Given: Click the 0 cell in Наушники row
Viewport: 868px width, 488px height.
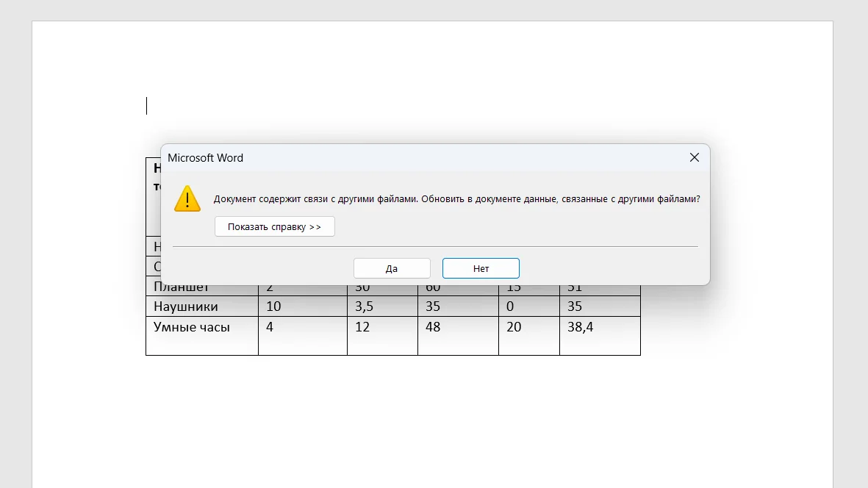Looking at the screenshot, I should (510, 306).
